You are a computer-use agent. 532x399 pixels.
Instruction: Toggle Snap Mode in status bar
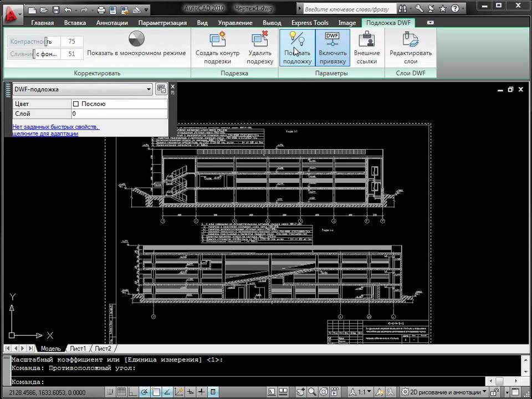[110, 392]
